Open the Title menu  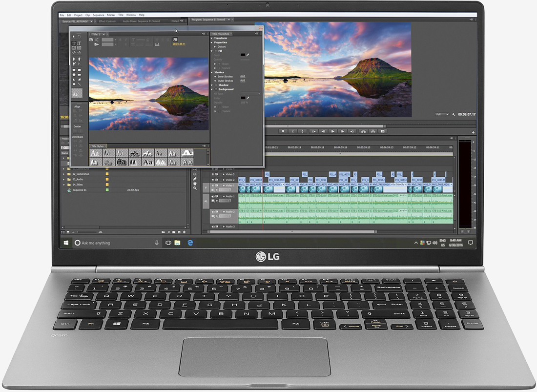(121, 15)
